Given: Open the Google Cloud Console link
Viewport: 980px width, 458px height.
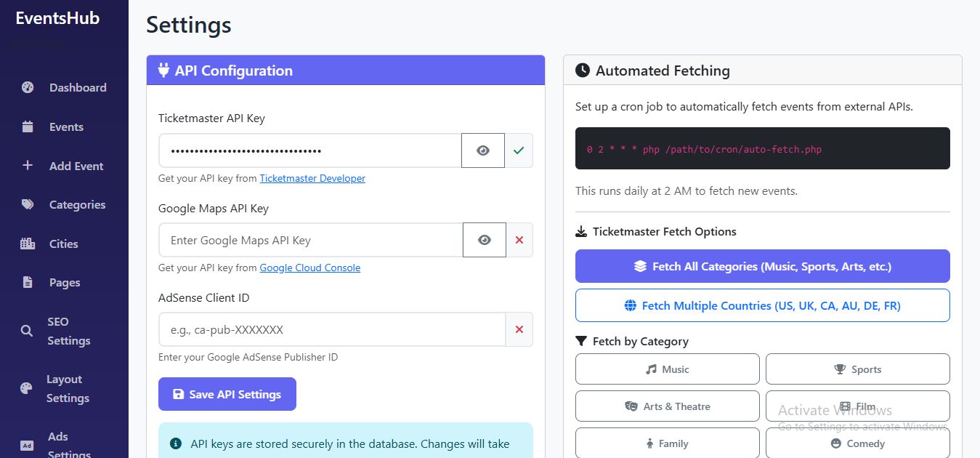Looking at the screenshot, I should 309,268.
